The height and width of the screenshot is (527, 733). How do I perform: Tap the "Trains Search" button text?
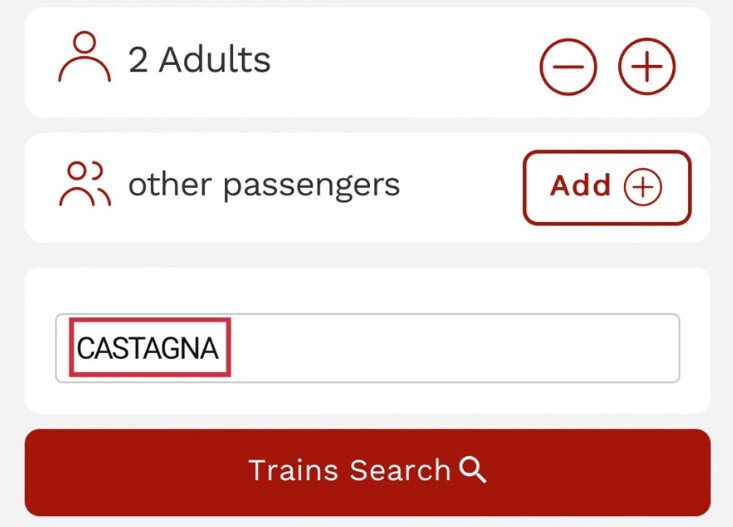349,471
